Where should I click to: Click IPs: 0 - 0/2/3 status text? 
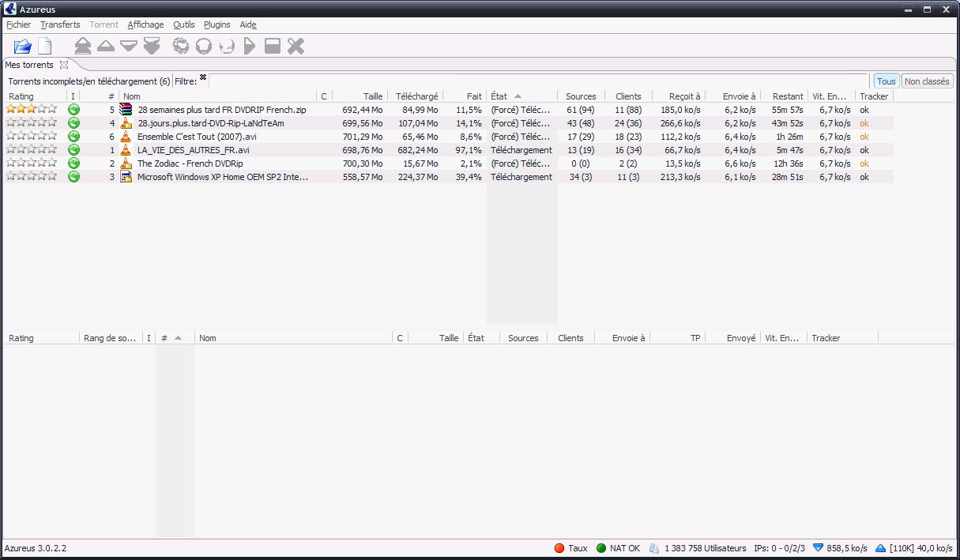[x=778, y=547]
